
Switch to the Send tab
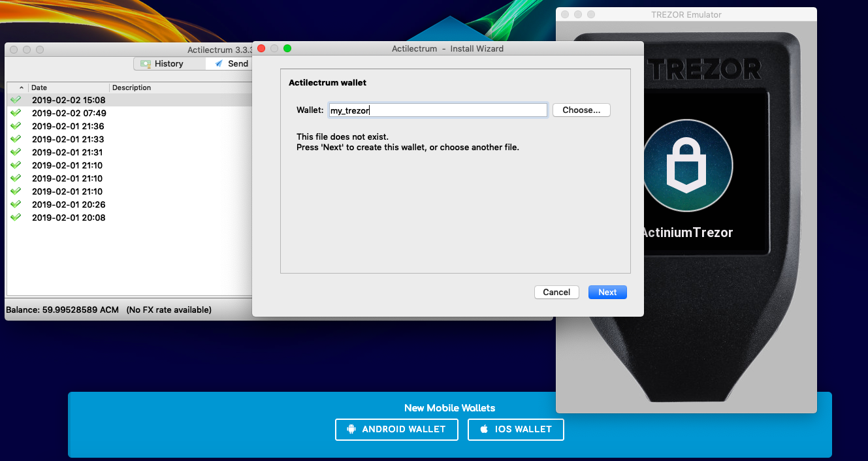pos(229,63)
